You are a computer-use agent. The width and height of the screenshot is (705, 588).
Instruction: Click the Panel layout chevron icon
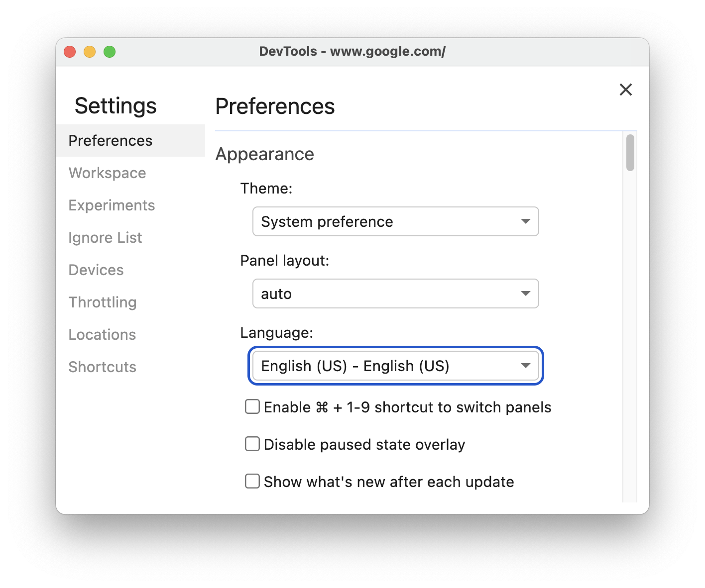click(x=526, y=294)
